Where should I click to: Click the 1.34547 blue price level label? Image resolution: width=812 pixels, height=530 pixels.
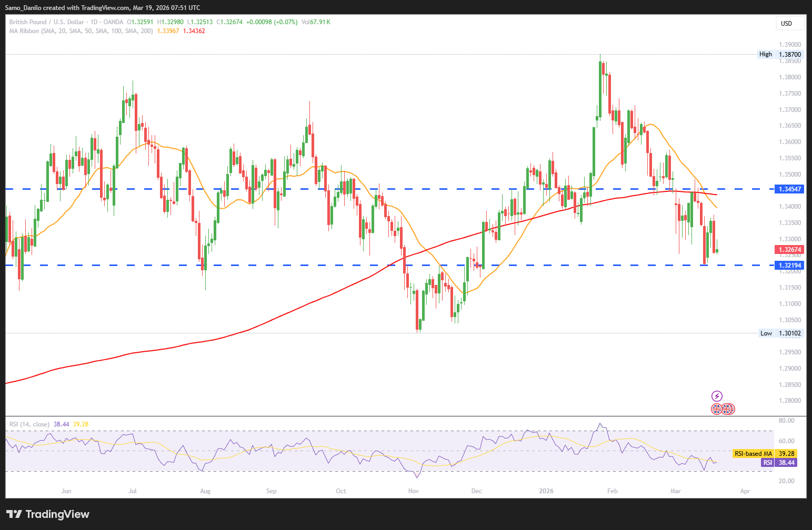[790, 189]
